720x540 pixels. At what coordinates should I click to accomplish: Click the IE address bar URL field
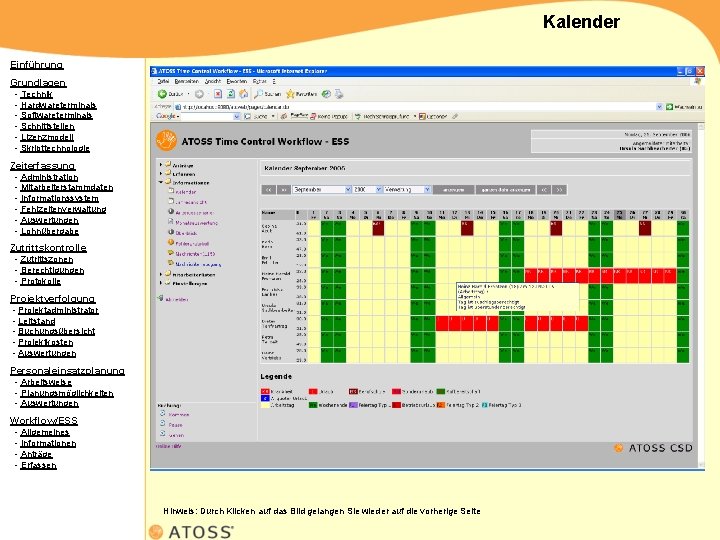click(x=418, y=107)
